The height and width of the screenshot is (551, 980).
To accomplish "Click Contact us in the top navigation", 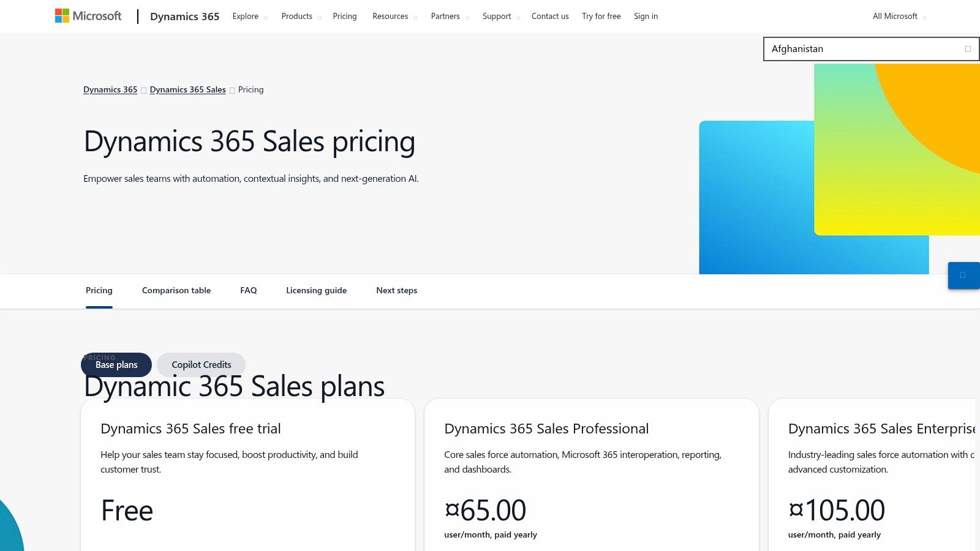I will (549, 16).
